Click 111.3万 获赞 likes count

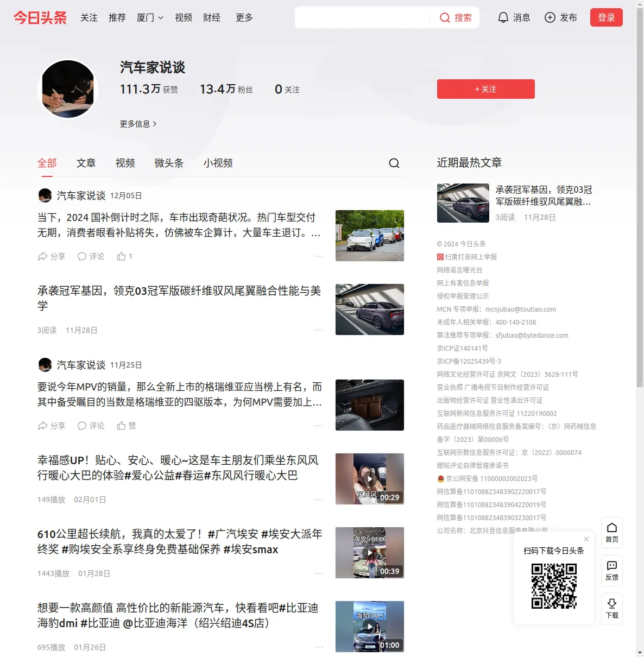point(149,89)
